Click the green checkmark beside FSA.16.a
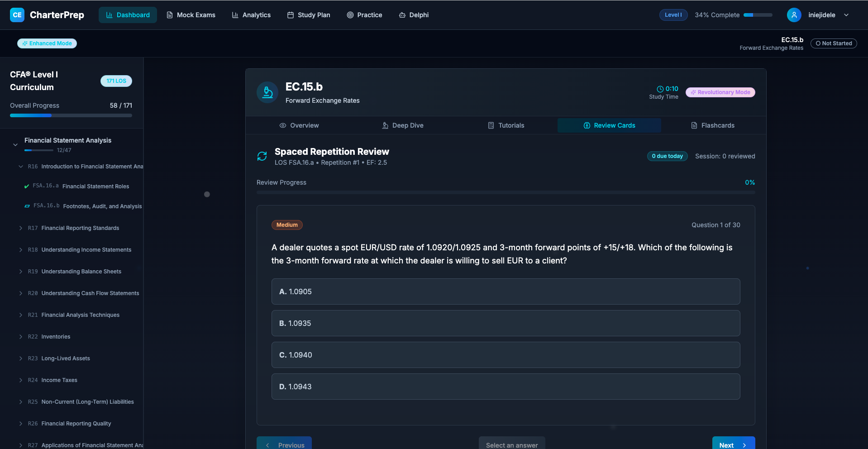The image size is (868, 449). [27, 186]
